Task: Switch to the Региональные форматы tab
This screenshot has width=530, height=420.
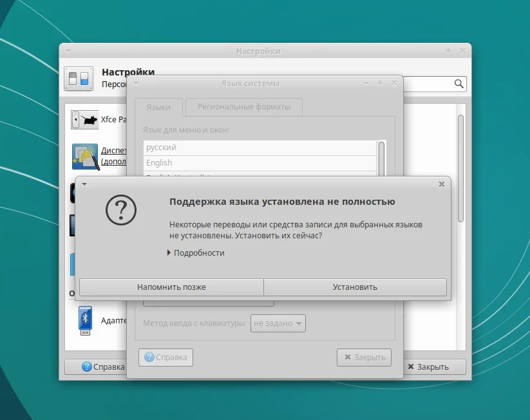Action: pos(244,107)
